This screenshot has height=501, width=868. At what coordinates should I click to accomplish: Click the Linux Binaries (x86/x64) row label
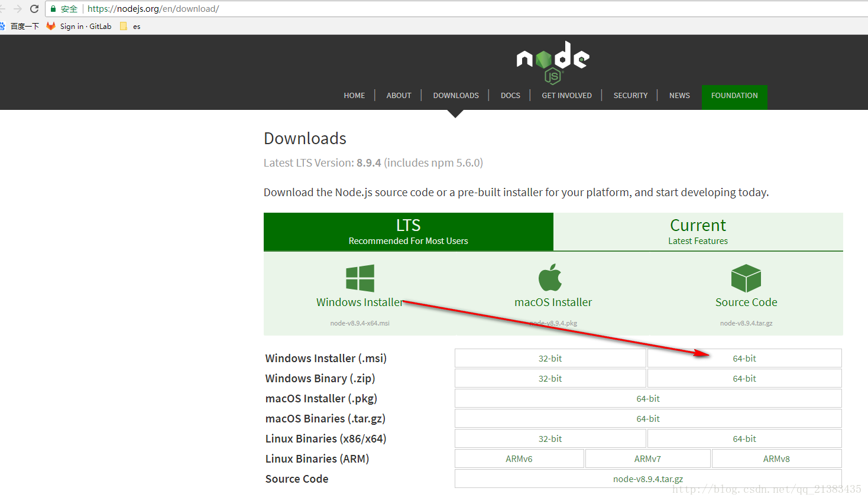(x=326, y=439)
